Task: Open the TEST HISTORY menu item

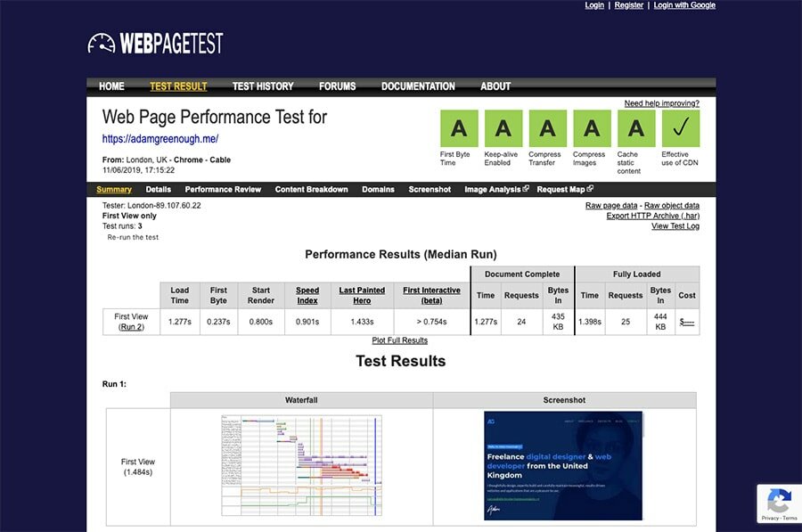Action: click(x=263, y=86)
